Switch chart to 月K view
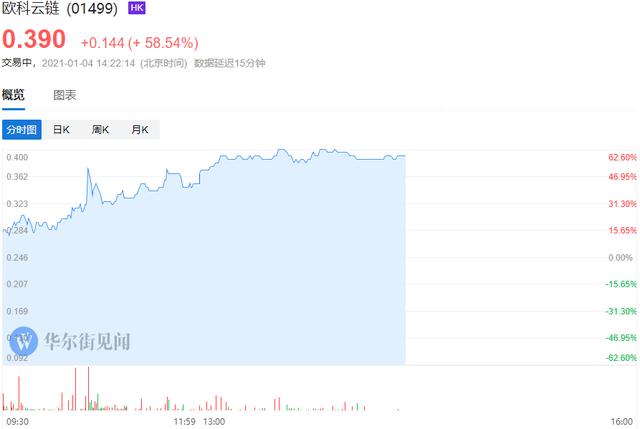The width and height of the screenshot is (640, 429). point(140,130)
